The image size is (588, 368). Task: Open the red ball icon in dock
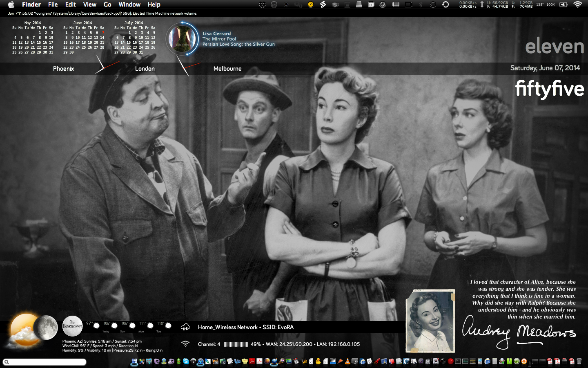[x=451, y=361]
